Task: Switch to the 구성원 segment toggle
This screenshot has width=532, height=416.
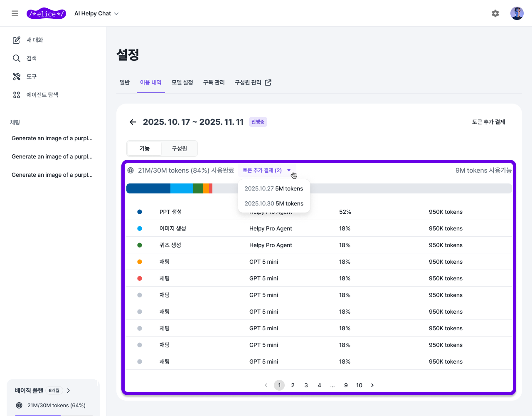Action: 180,149
